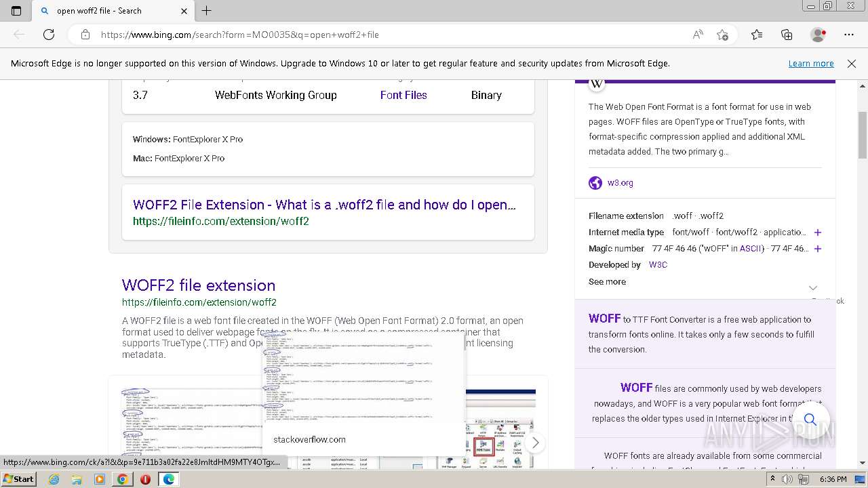Select the 'Windows: FontExplorer X Pro' line
Image resolution: width=868 pixels, height=488 pixels.
tap(188, 139)
